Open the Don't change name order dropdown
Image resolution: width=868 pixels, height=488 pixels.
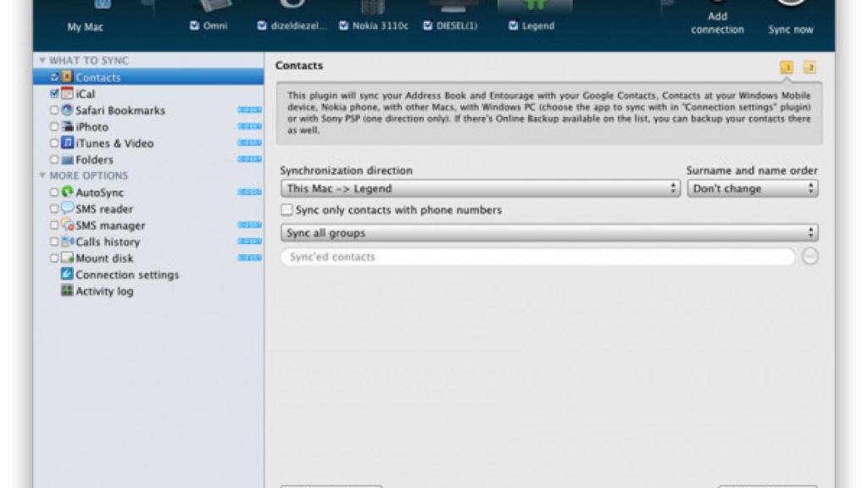tap(751, 188)
